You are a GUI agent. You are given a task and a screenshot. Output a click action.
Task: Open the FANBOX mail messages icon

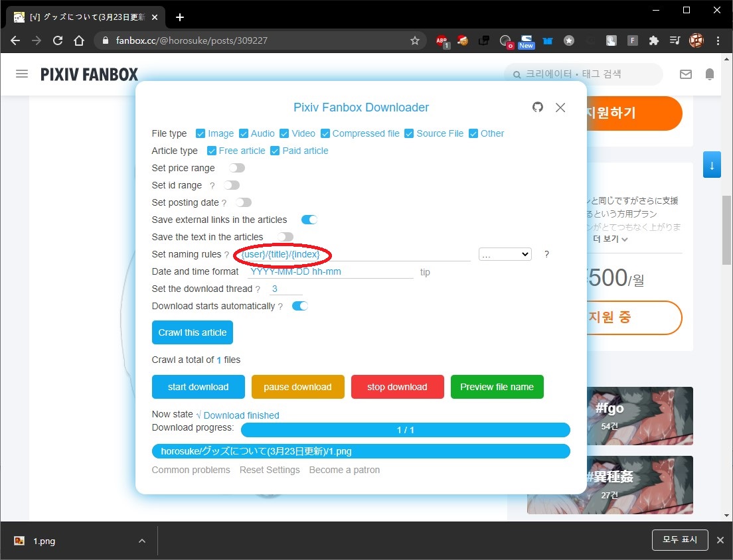pyautogui.click(x=685, y=74)
